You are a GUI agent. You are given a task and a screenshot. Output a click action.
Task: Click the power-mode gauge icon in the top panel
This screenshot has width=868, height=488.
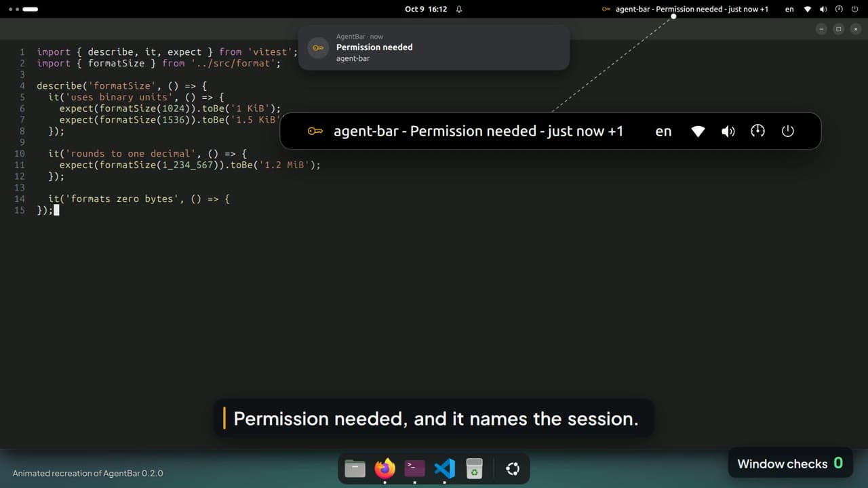coord(839,9)
